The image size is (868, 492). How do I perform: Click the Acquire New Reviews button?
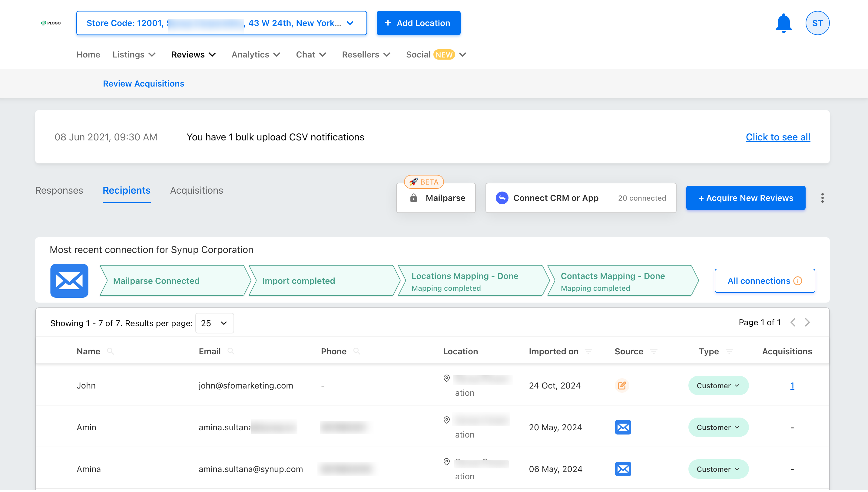[745, 198]
